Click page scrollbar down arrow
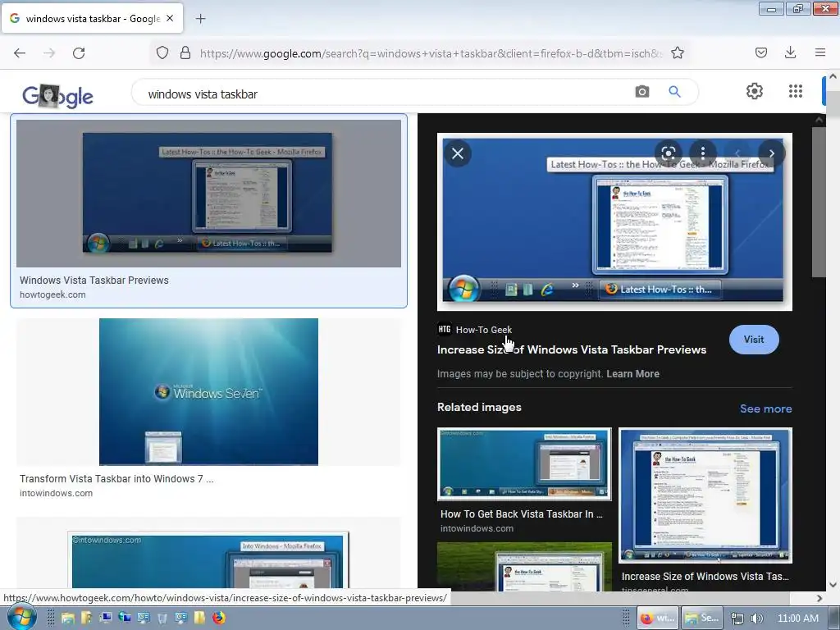The height and width of the screenshot is (630, 840). (833, 584)
